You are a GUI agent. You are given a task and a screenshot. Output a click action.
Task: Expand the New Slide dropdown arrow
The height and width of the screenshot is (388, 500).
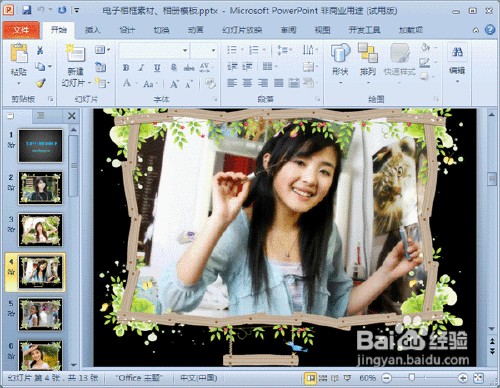(x=89, y=83)
